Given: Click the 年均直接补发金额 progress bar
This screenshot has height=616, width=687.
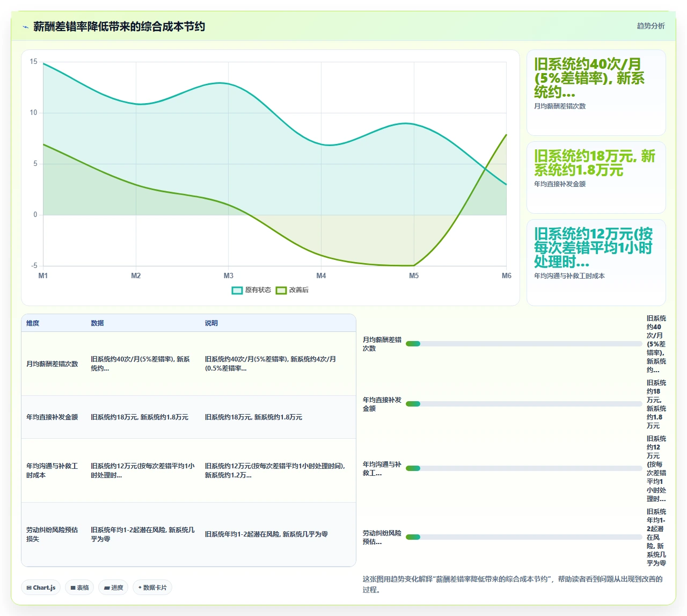Looking at the screenshot, I should 524,404.
